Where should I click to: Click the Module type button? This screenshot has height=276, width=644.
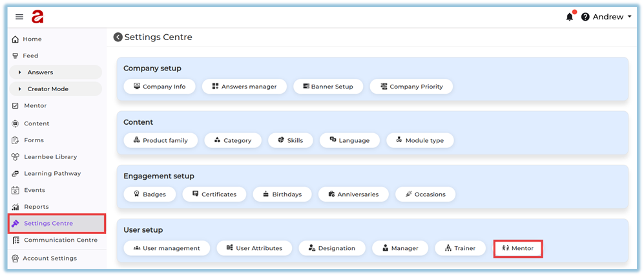click(x=420, y=140)
